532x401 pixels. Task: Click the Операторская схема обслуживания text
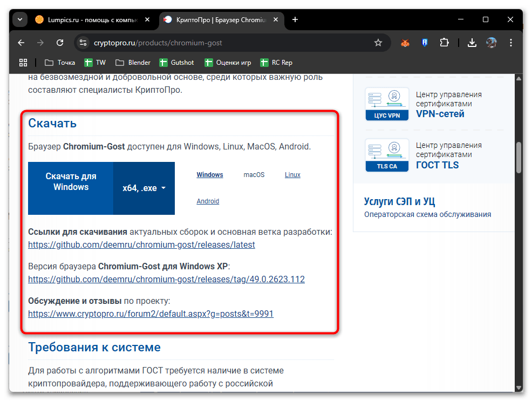click(x=427, y=214)
